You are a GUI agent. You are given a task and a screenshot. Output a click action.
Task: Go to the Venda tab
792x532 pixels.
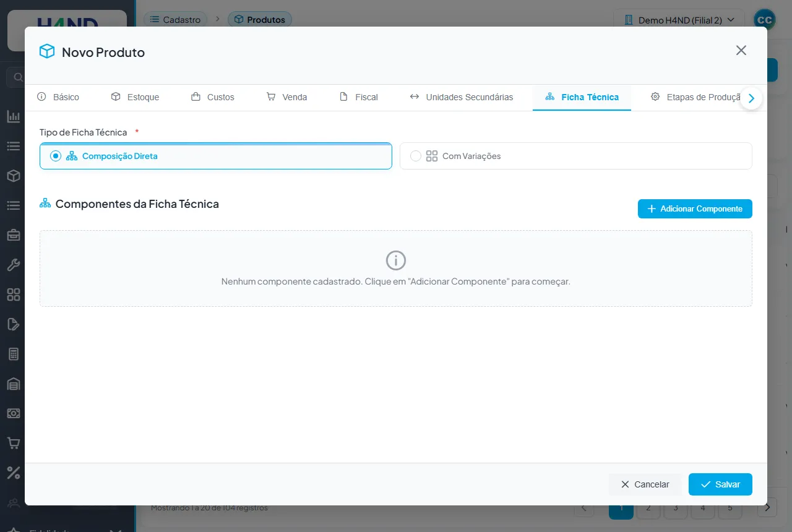point(286,97)
